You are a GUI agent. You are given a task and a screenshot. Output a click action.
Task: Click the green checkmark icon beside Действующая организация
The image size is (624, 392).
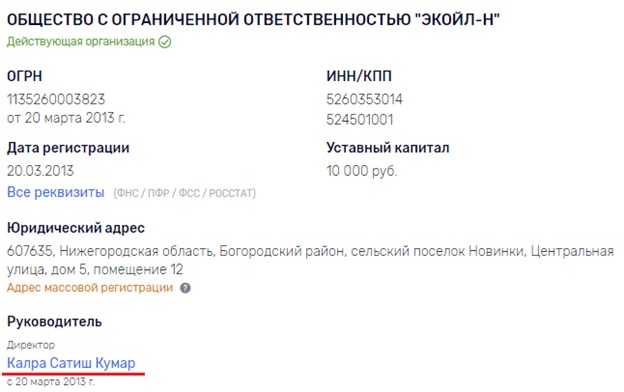[165, 42]
